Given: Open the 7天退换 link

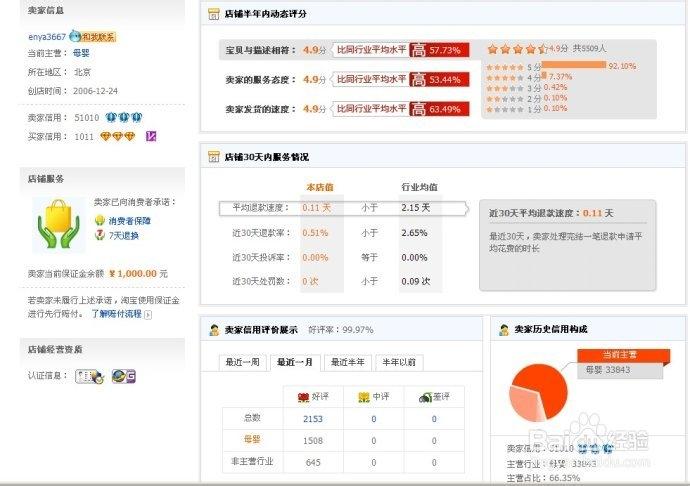Looking at the screenshot, I should pos(124,236).
